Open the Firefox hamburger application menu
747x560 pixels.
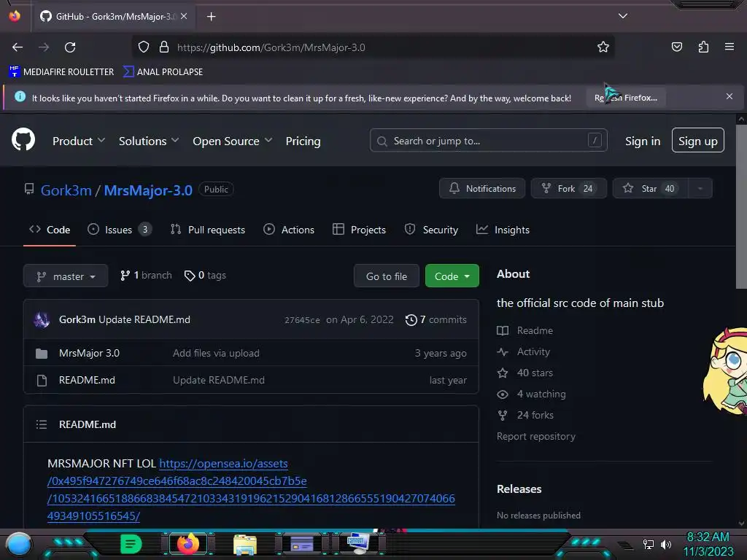click(729, 47)
